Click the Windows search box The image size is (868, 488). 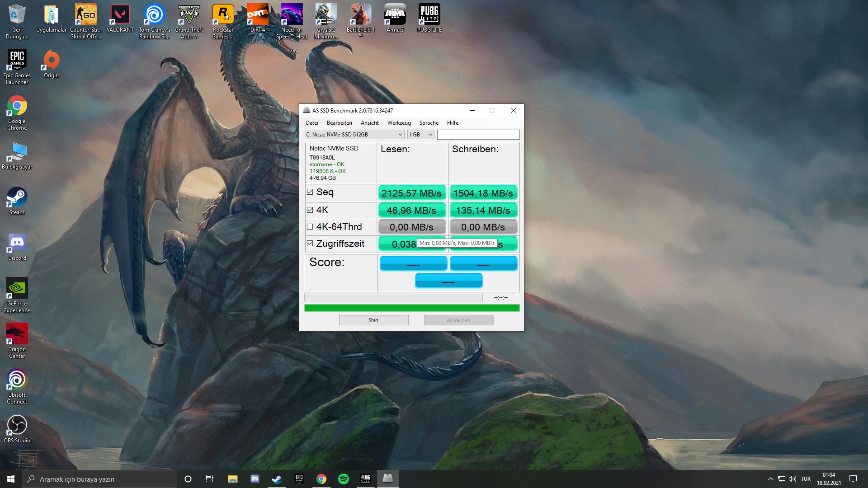[x=99, y=479]
